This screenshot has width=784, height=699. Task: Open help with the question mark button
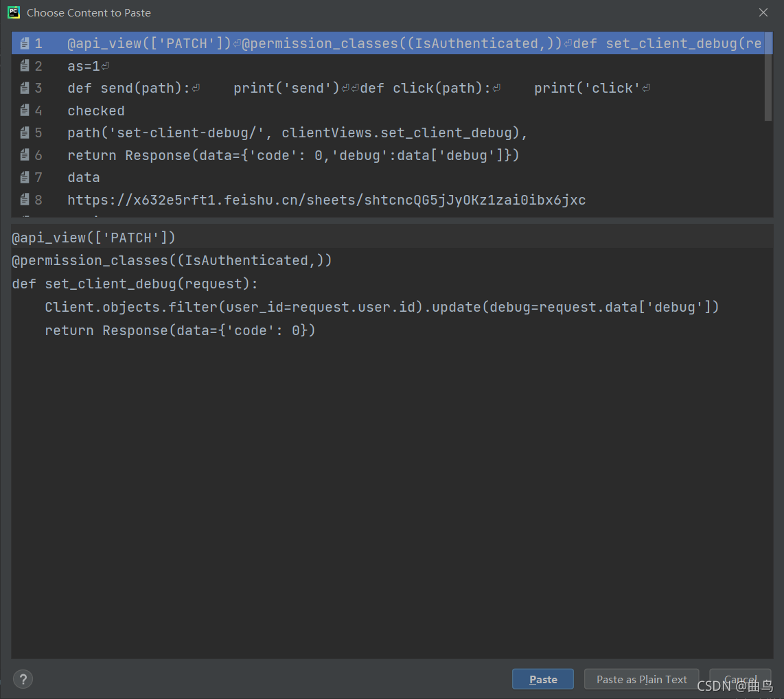(x=23, y=679)
